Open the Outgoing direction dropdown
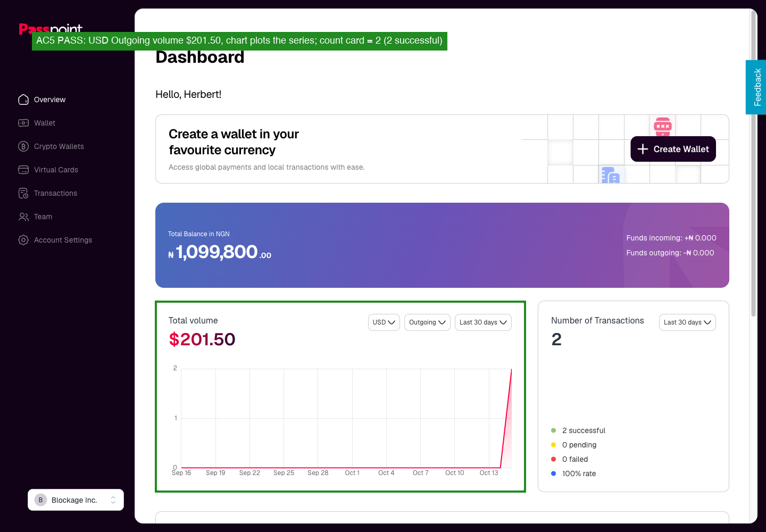766x532 pixels. click(427, 322)
